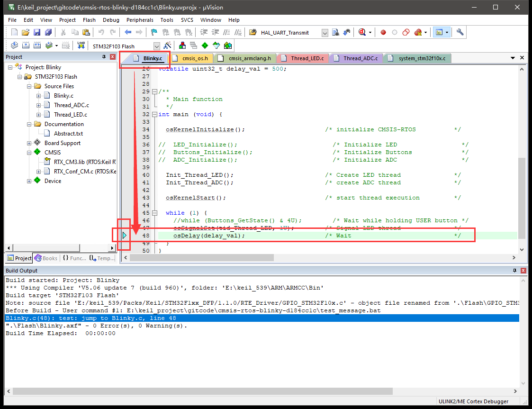Toggle the Project panel pin button
The image size is (532, 409).
click(x=104, y=57)
